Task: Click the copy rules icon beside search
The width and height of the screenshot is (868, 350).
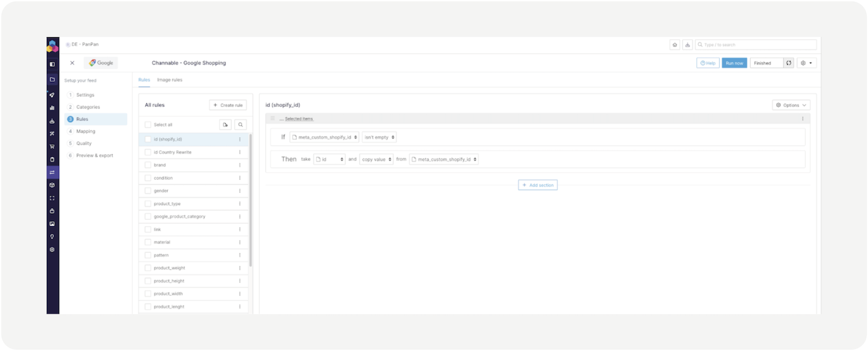Action: (226, 125)
